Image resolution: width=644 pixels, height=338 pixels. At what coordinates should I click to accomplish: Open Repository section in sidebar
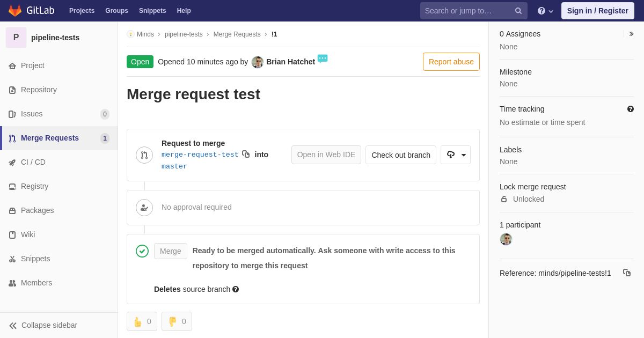59,90
